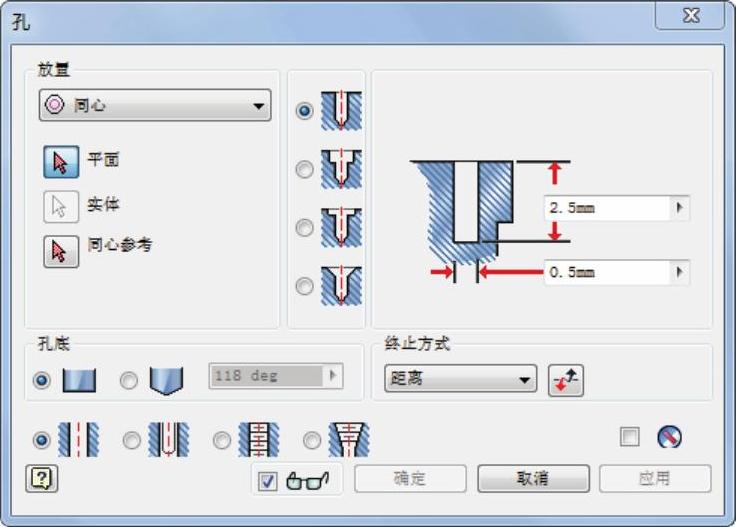Viewport: 736px width, 527px height.
Task: Open the 距离 termination dropdown
Action: (x=460, y=378)
